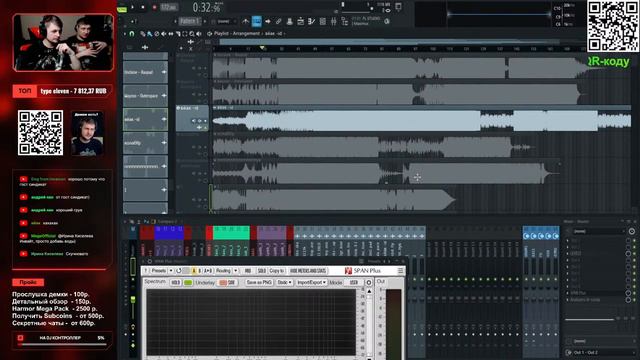The height and width of the screenshot is (360, 640).
Task: Select the playlist Slip tool
Action: coord(171,34)
